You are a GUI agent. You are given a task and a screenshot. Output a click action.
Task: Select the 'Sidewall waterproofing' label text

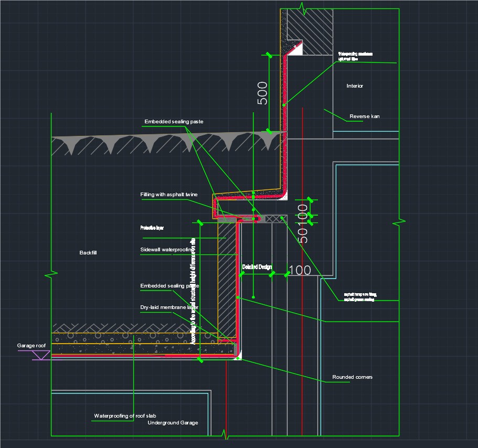pyautogui.click(x=167, y=250)
